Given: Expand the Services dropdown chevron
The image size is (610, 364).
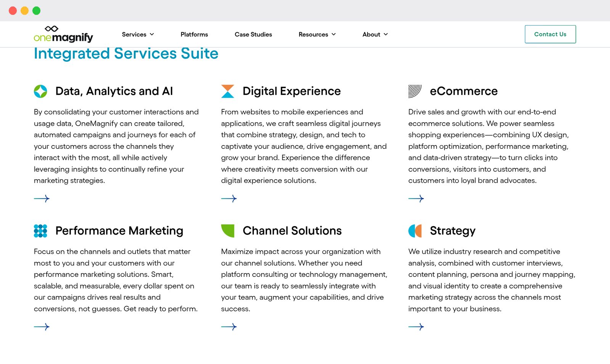Looking at the screenshot, I should click(x=152, y=34).
